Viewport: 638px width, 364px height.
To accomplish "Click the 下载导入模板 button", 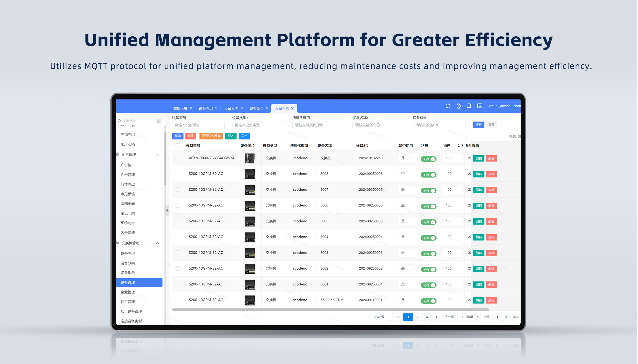I will tap(211, 136).
